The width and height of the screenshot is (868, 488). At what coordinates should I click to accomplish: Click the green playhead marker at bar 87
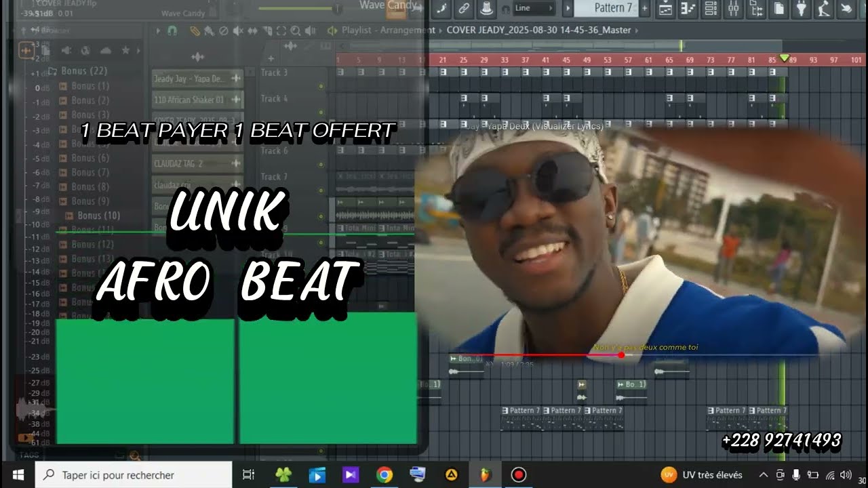pos(785,59)
